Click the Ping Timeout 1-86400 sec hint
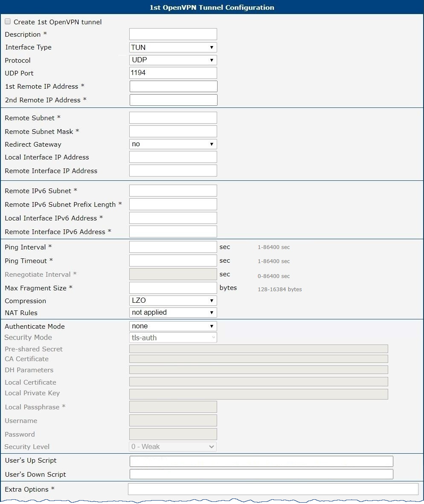The height and width of the screenshot is (504, 424). [x=273, y=261]
